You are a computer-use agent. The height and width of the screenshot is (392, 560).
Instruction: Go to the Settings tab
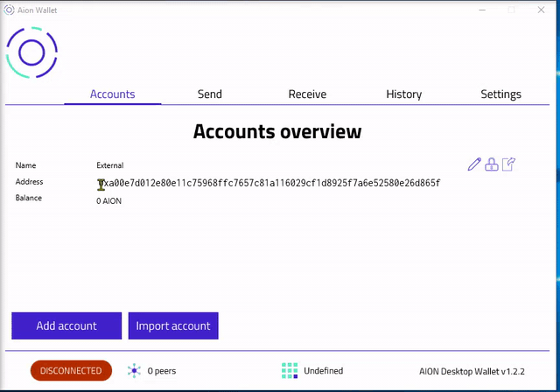(x=500, y=94)
